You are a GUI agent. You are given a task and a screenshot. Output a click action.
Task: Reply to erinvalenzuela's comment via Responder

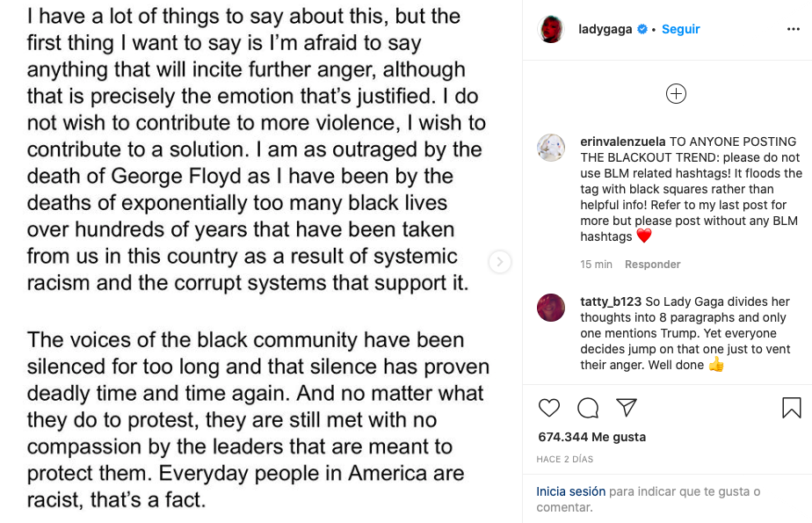point(653,265)
